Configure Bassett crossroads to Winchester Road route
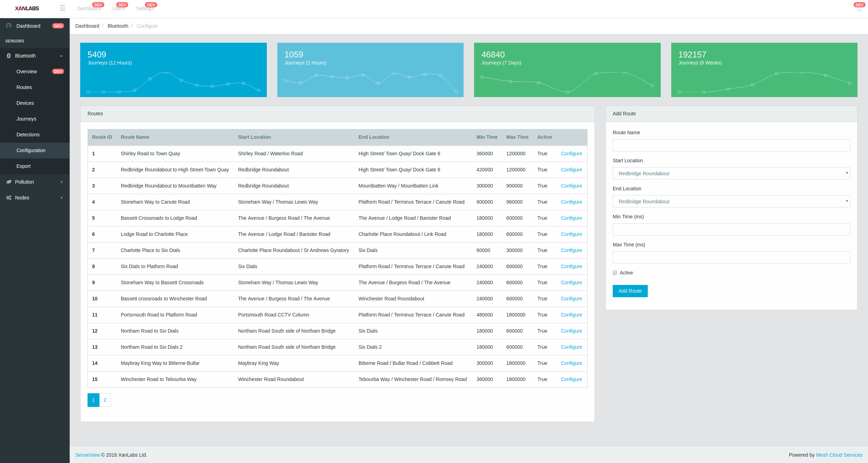 pos(571,299)
